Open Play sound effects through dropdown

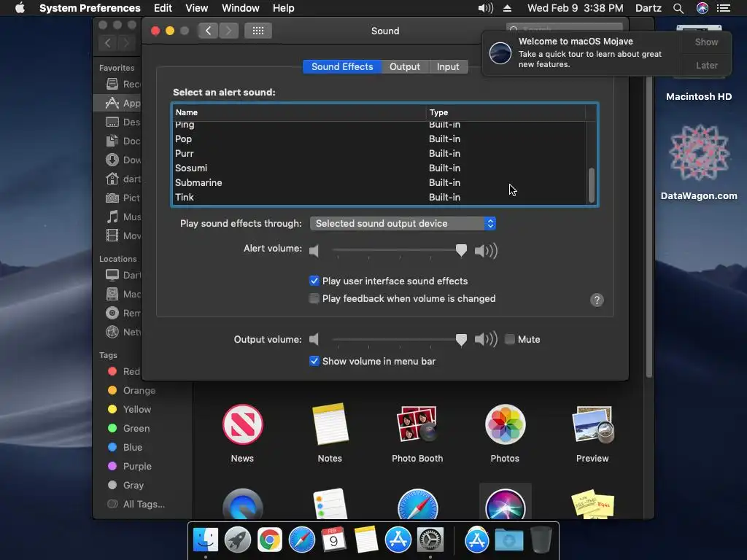(403, 223)
